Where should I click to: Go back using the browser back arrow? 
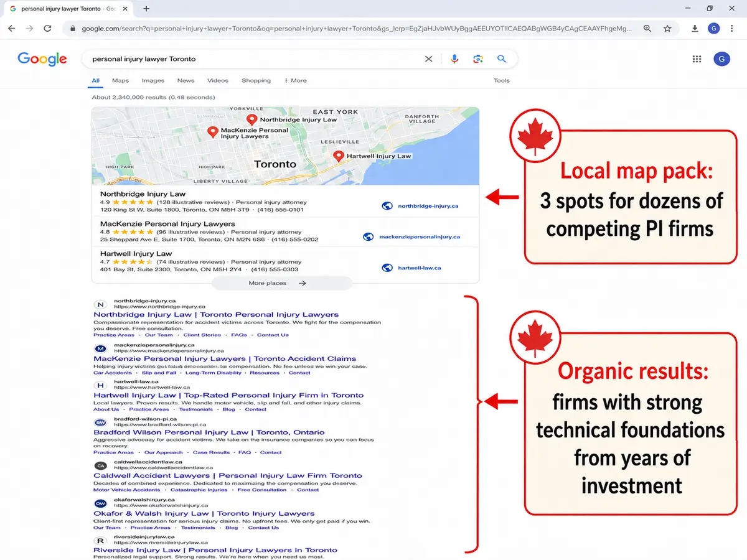click(x=12, y=29)
